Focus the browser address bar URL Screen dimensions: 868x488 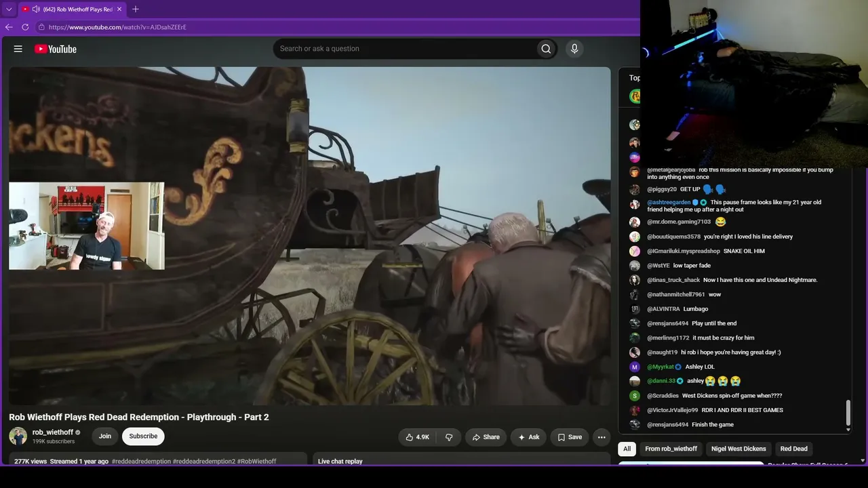coord(117,27)
